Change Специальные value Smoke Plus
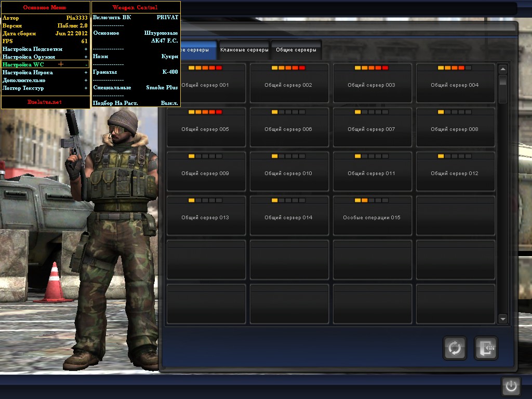The height and width of the screenshot is (399, 532). coord(136,87)
